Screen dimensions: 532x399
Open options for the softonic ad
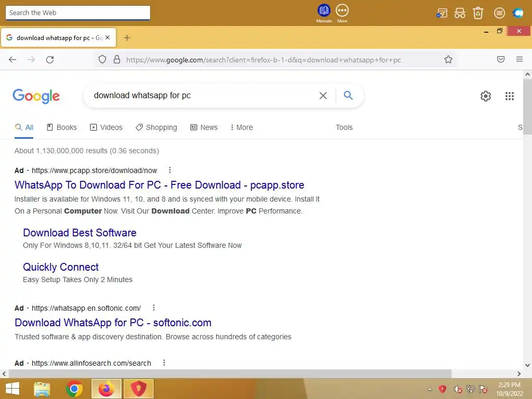point(154,308)
